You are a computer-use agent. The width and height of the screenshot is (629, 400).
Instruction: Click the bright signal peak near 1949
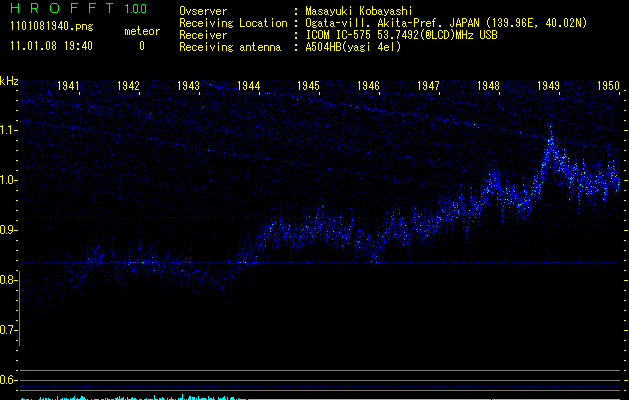[551, 140]
